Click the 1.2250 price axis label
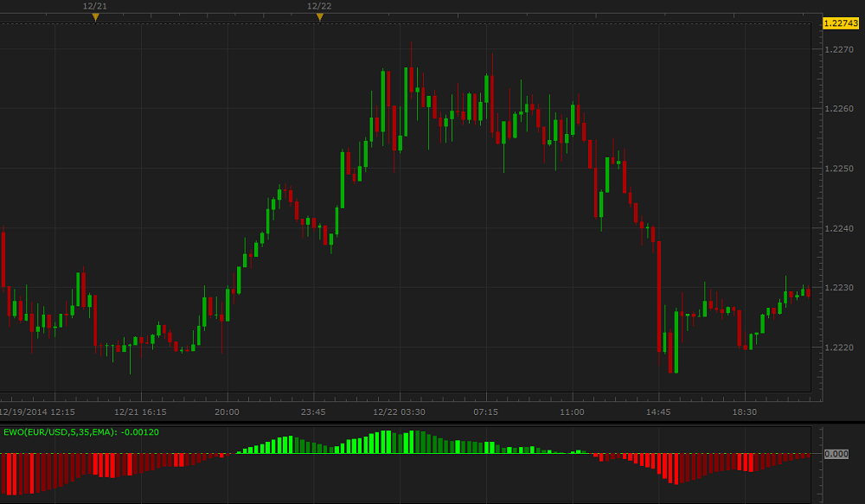Image resolution: width=865 pixels, height=504 pixels. point(839,169)
